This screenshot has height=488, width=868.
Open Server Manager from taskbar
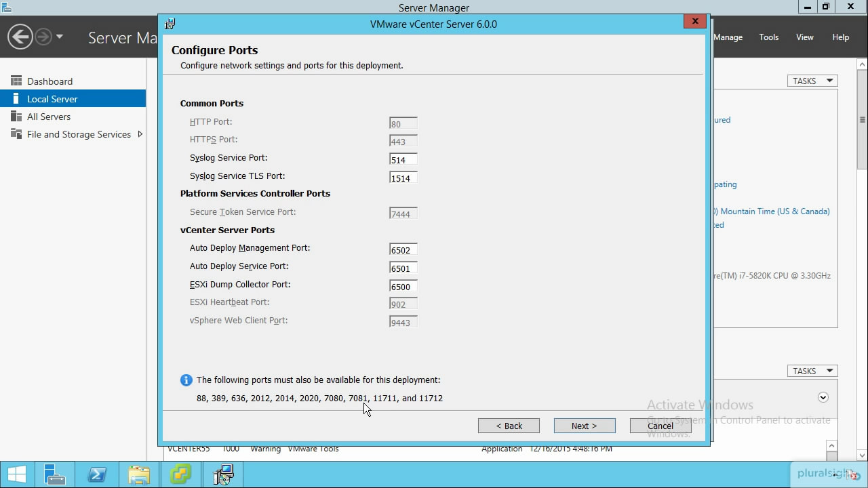point(54,474)
